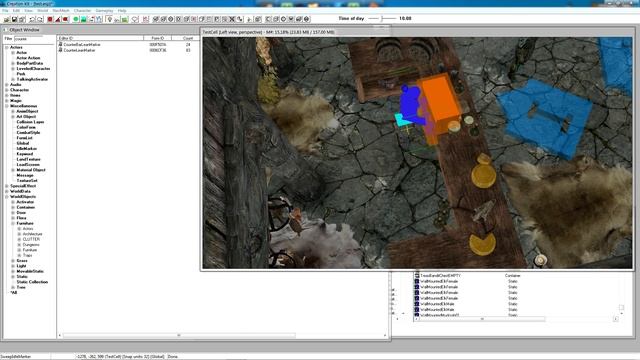Select Door under WorldObjects
Screen dimensions: 640x360
pyautogui.click(x=21, y=212)
